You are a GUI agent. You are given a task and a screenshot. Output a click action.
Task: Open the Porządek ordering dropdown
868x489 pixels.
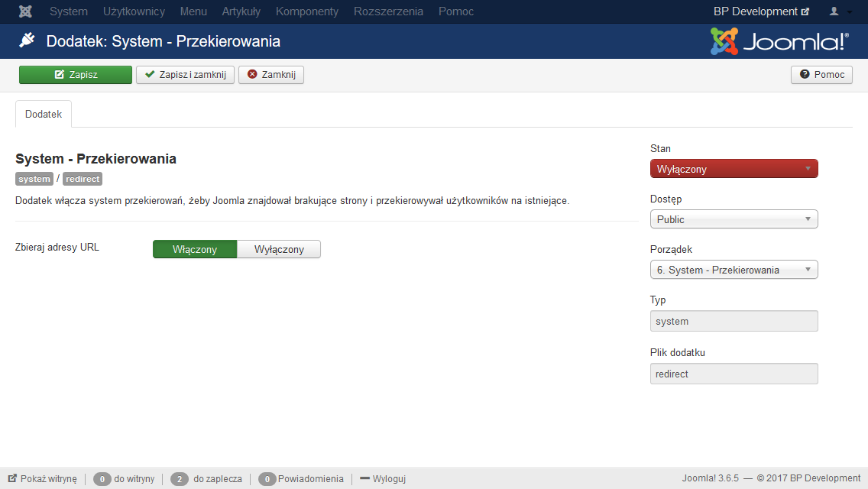(x=734, y=270)
